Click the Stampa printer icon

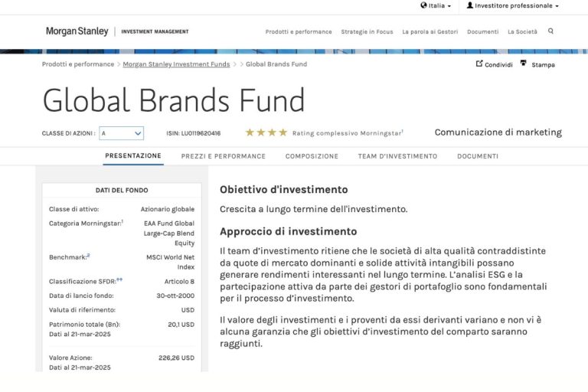point(524,63)
